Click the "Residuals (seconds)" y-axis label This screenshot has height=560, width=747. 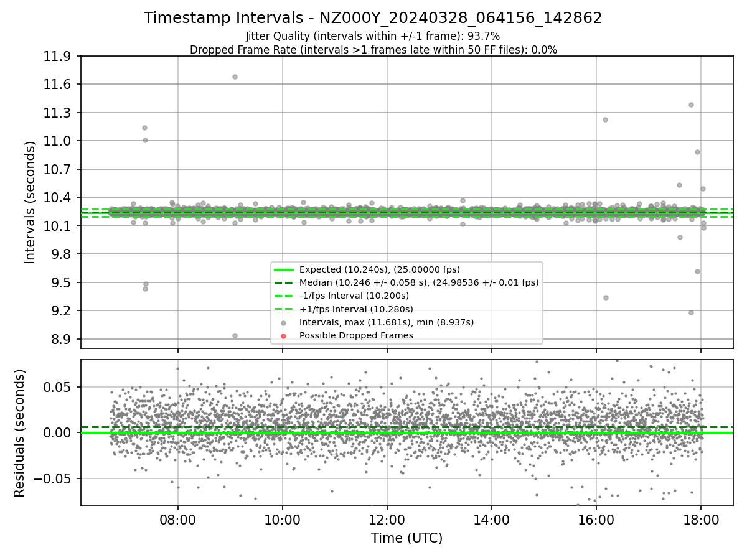[19, 433]
